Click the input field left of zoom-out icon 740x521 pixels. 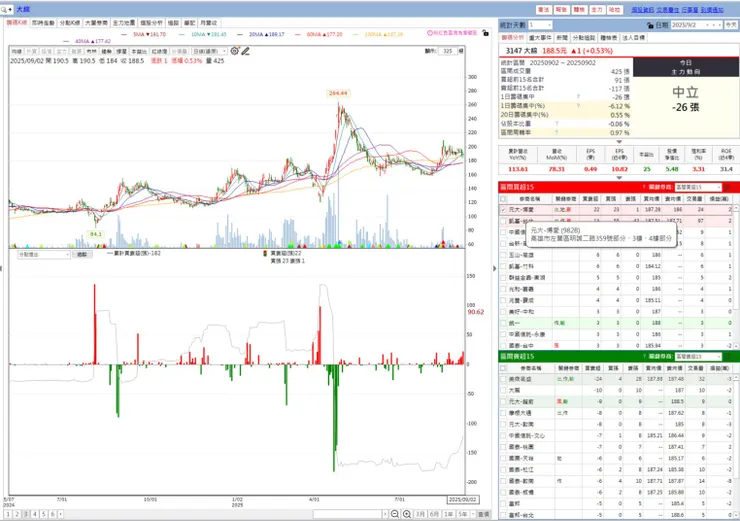[347, 514]
